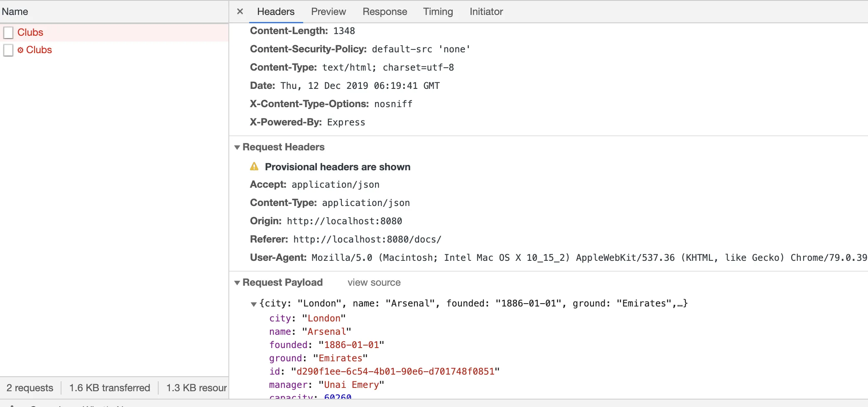The height and width of the screenshot is (407, 868).
Task: Tick the checkbox for first Clubs request
Action: (x=8, y=32)
